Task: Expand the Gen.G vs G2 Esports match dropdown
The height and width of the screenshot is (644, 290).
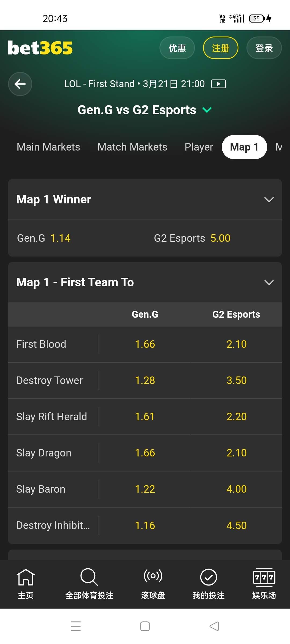Action: pos(207,110)
